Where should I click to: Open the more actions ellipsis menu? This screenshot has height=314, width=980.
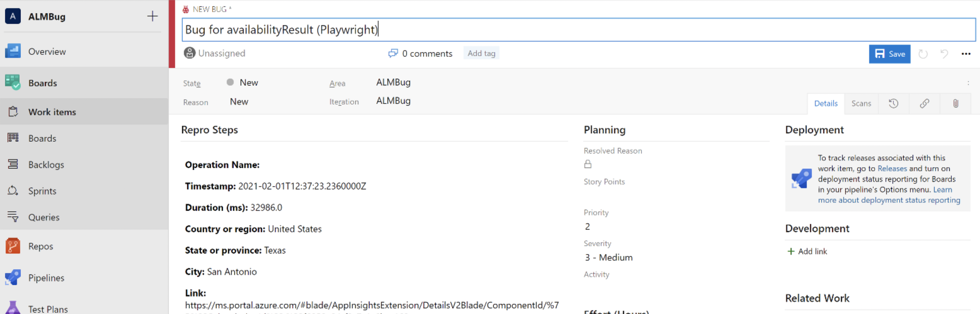(x=966, y=54)
